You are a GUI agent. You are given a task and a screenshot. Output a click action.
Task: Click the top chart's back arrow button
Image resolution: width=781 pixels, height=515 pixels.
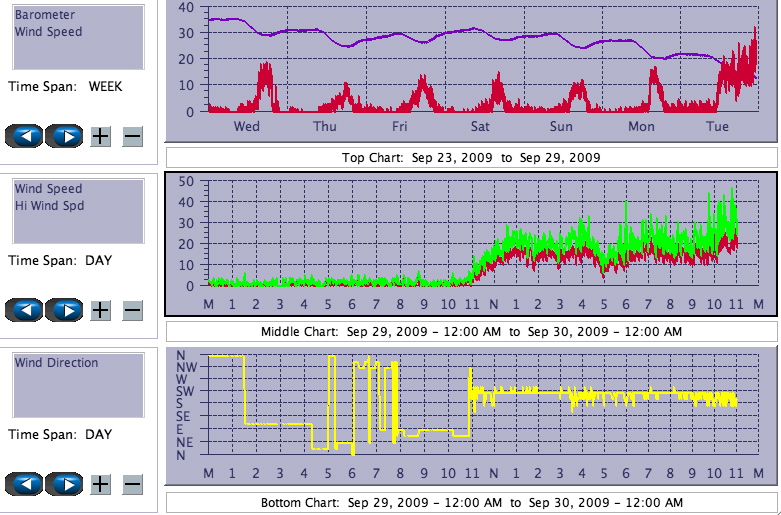pyautogui.click(x=24, y=136)
